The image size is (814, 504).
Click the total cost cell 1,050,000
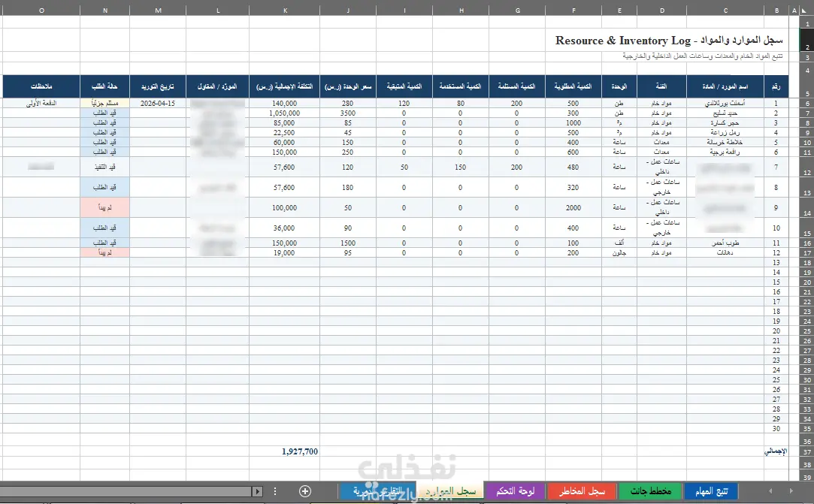[x=284, y=113]
